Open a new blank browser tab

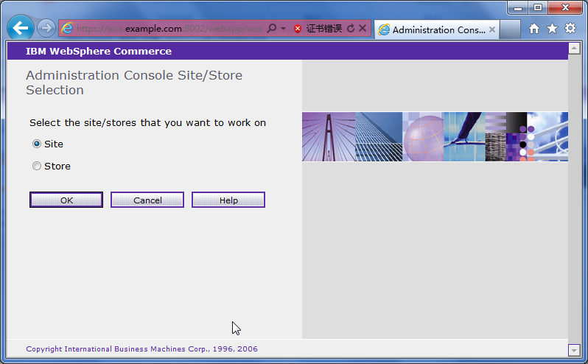tap(510, 29)
